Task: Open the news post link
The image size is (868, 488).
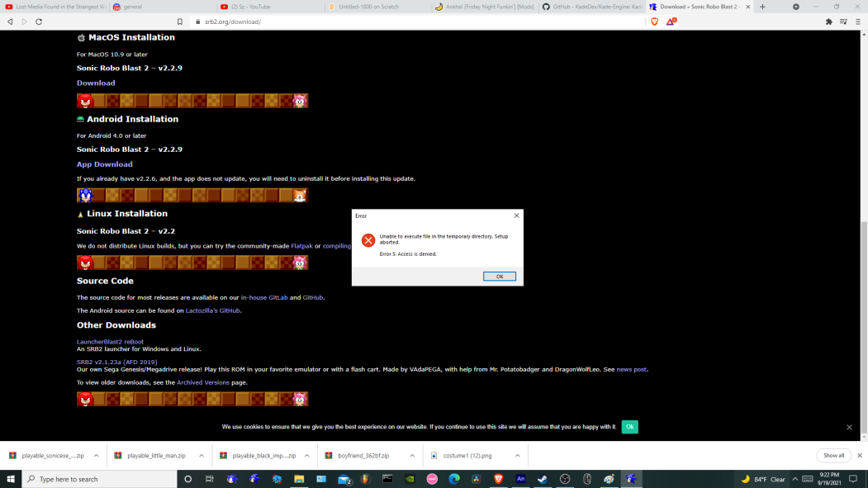Action: tap(631, 370)
